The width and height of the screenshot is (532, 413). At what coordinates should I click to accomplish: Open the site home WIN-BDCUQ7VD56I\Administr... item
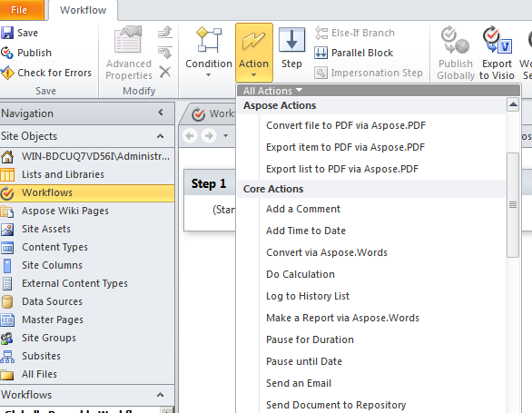pos(87,156)
